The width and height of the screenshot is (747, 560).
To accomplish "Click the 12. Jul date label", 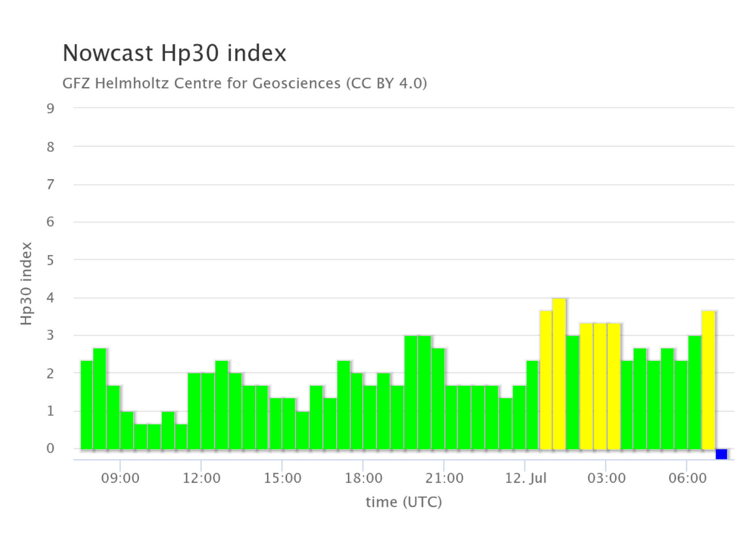I will coord(525,478).
